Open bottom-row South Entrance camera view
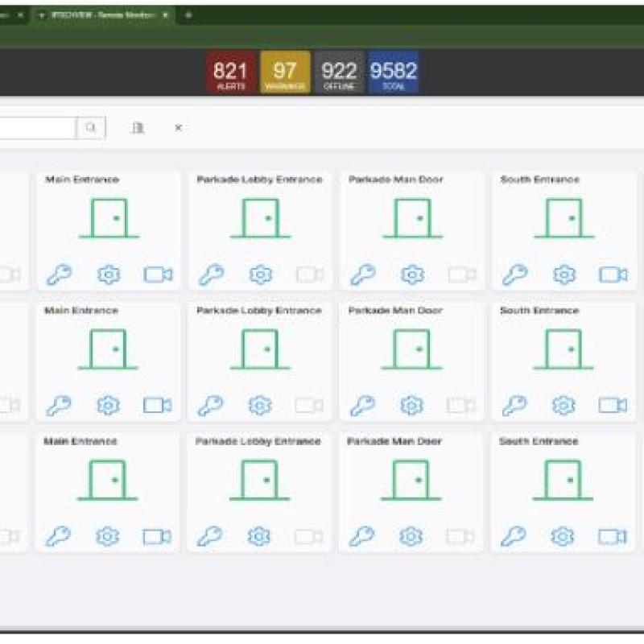 pyautogui.click(x=612, y=536)
